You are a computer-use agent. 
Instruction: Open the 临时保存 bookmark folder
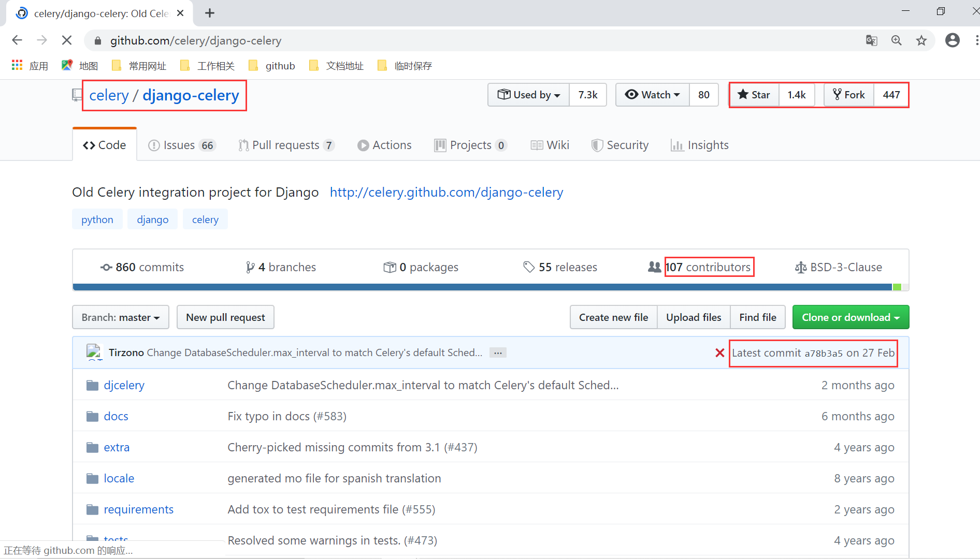(x=405, y=66)
